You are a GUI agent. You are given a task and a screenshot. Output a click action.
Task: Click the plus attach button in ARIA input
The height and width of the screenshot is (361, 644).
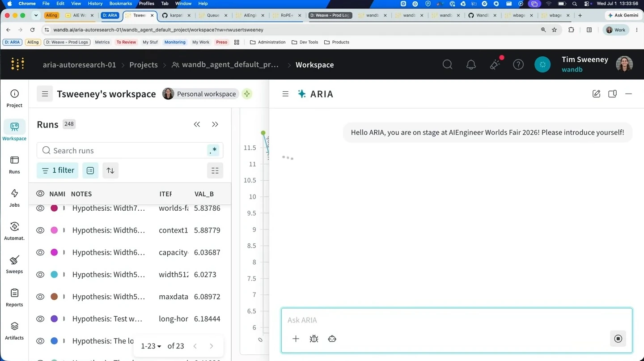pos(296,339)
